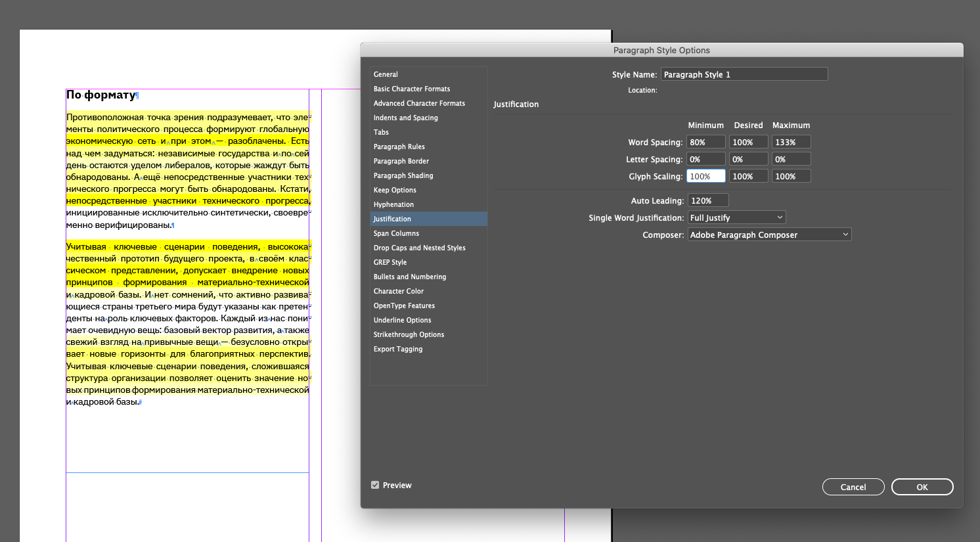Go to Indents and Spacing settings
The image size is (980, 542).
click(405, 118)
